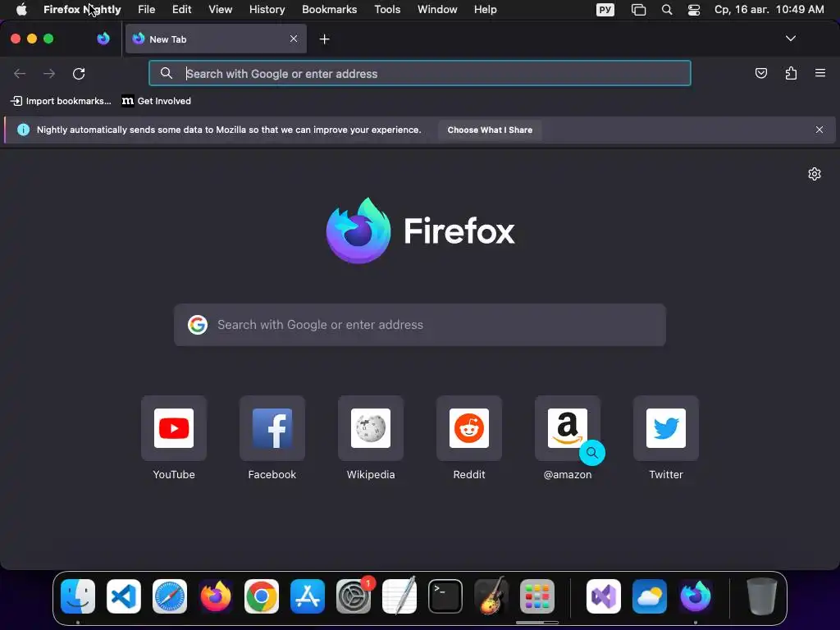Open Spotlight search in menu bar
Screen dimensions: 840x630
[x=667, y=10]
